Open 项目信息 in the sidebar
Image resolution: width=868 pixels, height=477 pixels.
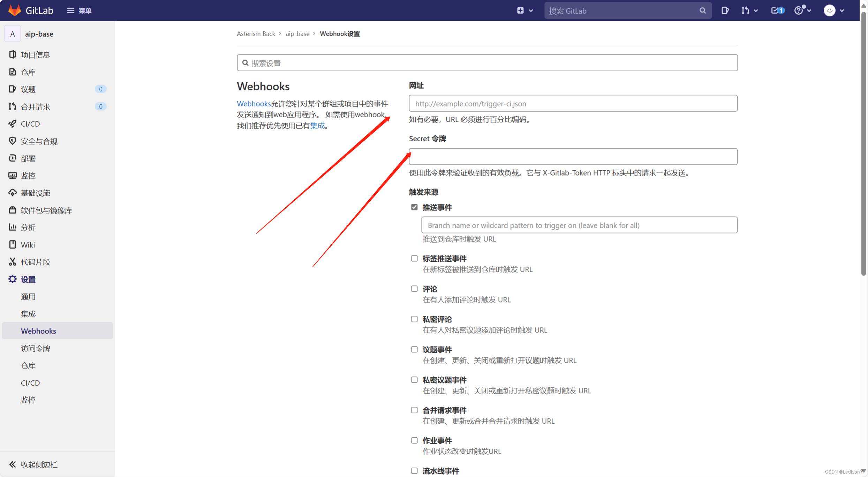35,54
